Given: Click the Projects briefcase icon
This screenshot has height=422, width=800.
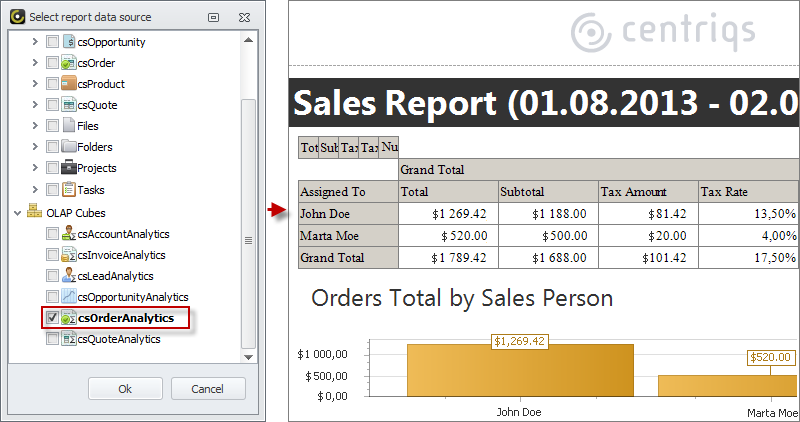Looking at the screenshot, I should 68,167.
